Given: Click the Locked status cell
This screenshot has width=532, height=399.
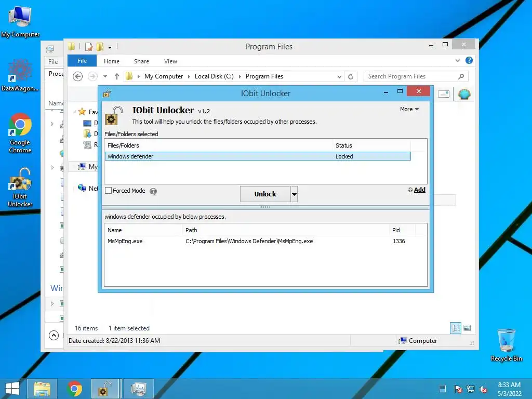Looking at the screenshot, I should pos(344,156).
